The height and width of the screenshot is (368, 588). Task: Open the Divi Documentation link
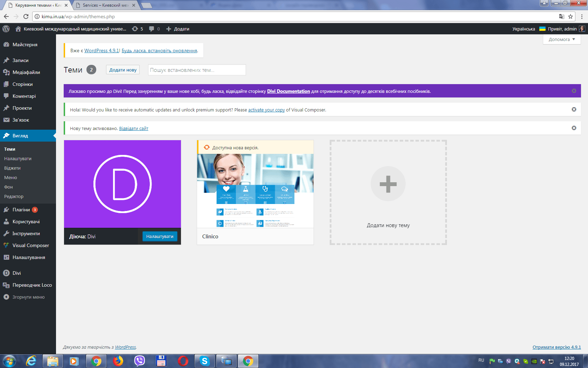click(288, 91)
